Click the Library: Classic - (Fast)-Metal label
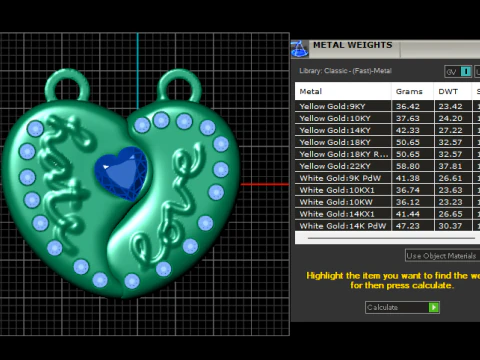The height and width of the screenshot is (360, 480). tap(345, 71)
